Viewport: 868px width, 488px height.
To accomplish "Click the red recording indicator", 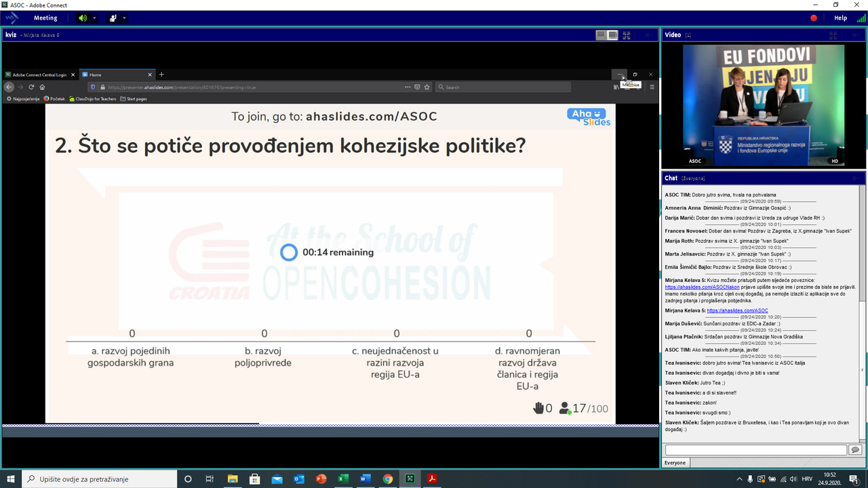I will point(814,18).
